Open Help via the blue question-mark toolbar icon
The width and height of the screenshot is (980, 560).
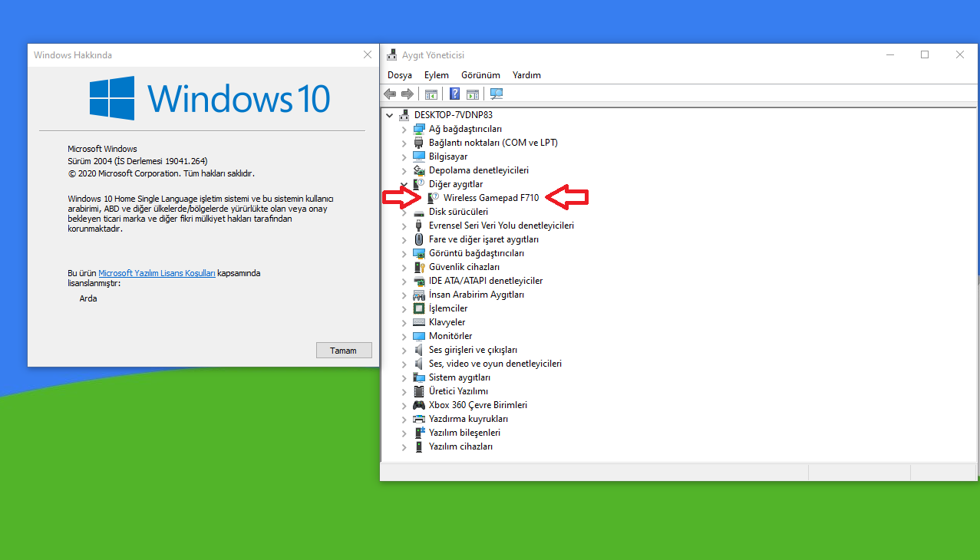[x=455, y=94]
